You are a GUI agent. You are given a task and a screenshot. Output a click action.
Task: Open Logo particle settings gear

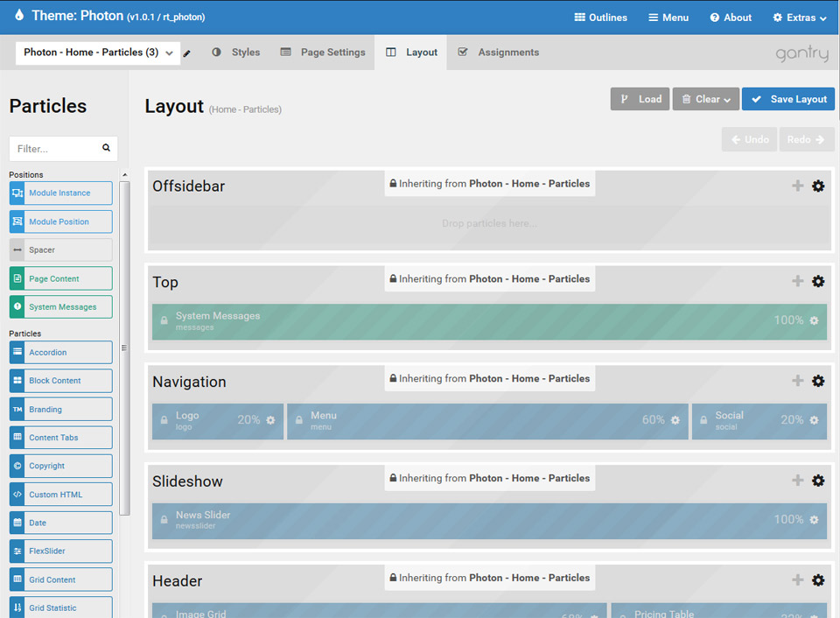coord(270,420)
